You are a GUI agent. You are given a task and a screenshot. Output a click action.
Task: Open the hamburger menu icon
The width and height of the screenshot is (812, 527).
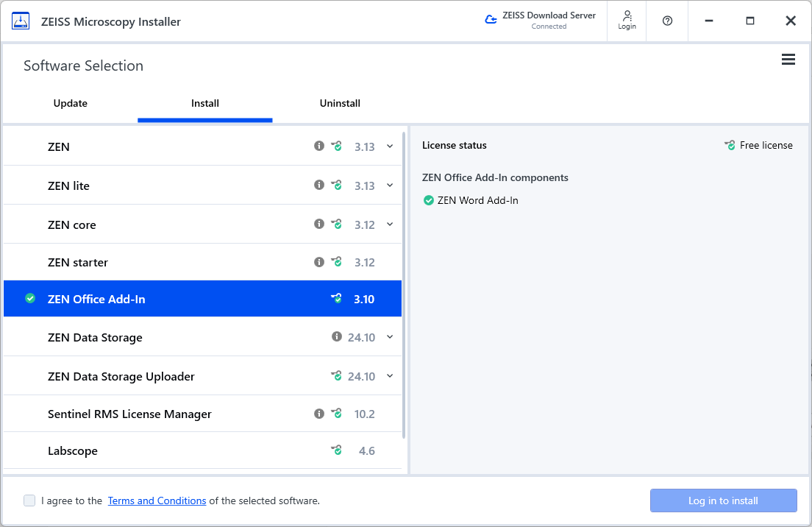coord(788,60)
